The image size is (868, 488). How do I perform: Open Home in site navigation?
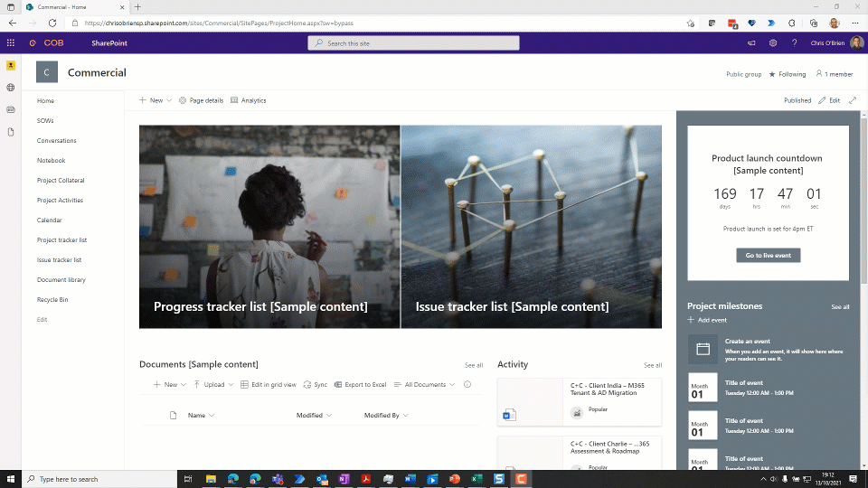(45, 100)
